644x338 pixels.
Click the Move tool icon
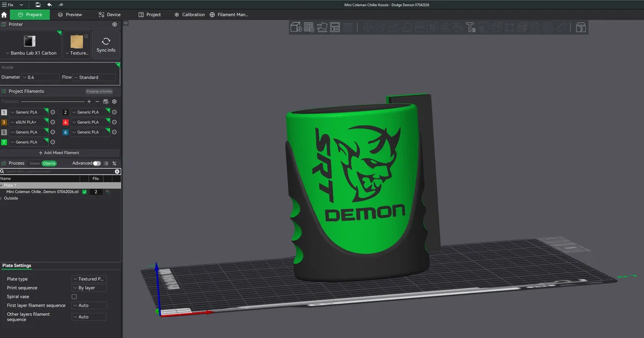[x=367, y=28]
